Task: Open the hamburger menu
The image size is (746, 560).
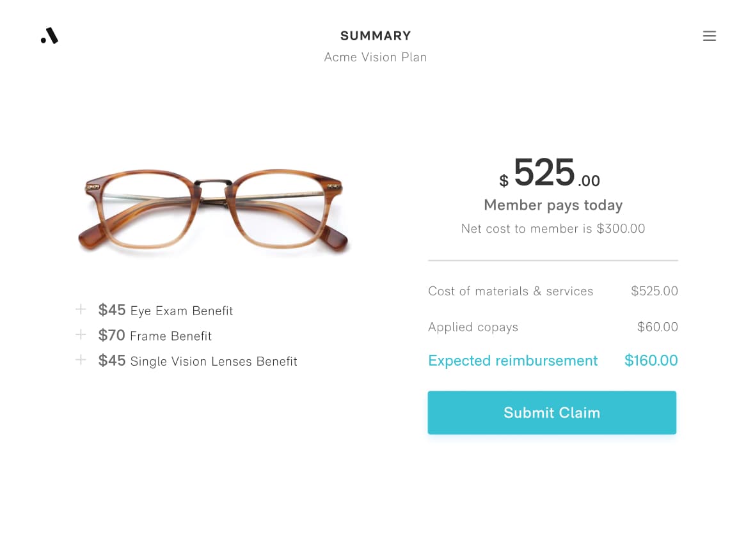Action: tap(709, 36)
